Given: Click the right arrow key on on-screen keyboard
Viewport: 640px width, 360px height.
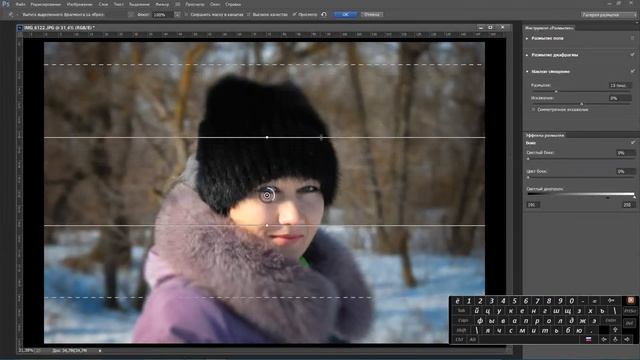Looking at the screenshot, I should pos(627,340).
